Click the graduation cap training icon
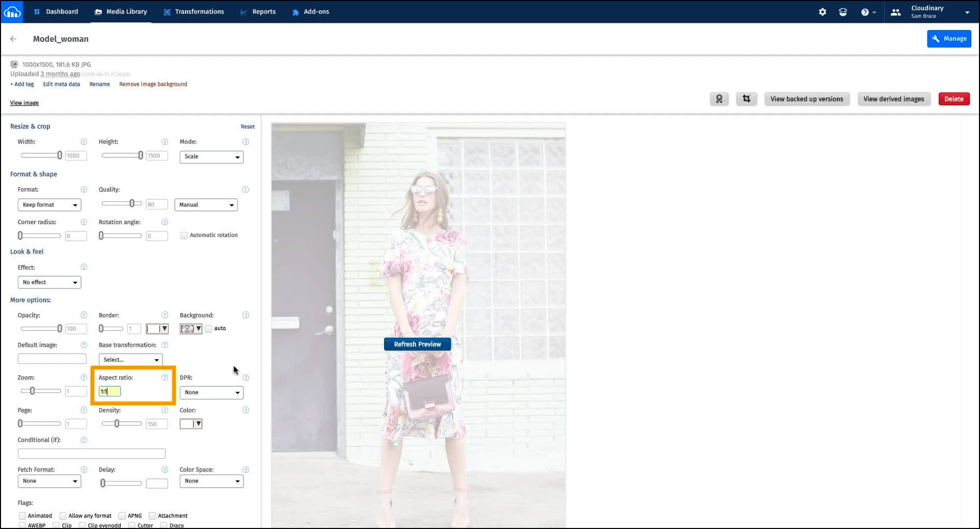The image size is (980, 529). 843,12
